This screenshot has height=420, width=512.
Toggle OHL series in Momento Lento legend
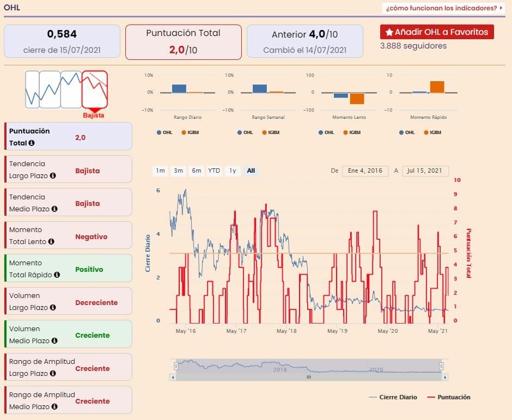pos(326,132)
